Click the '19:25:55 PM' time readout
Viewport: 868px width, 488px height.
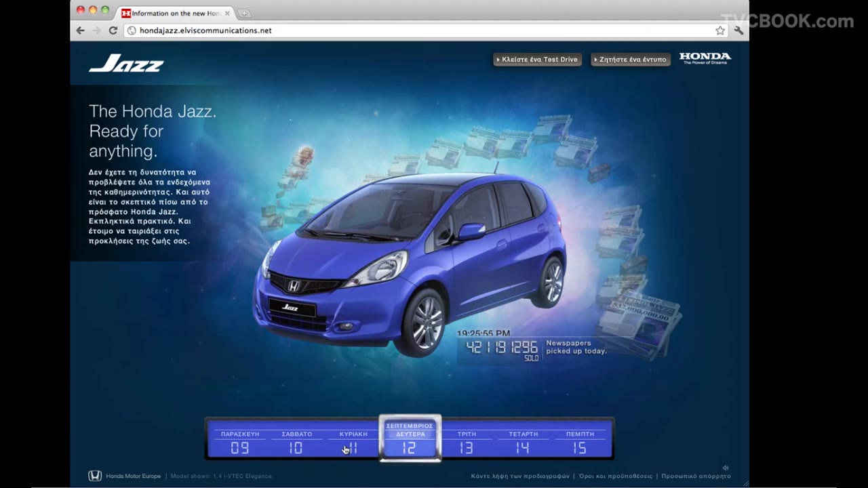483,333
